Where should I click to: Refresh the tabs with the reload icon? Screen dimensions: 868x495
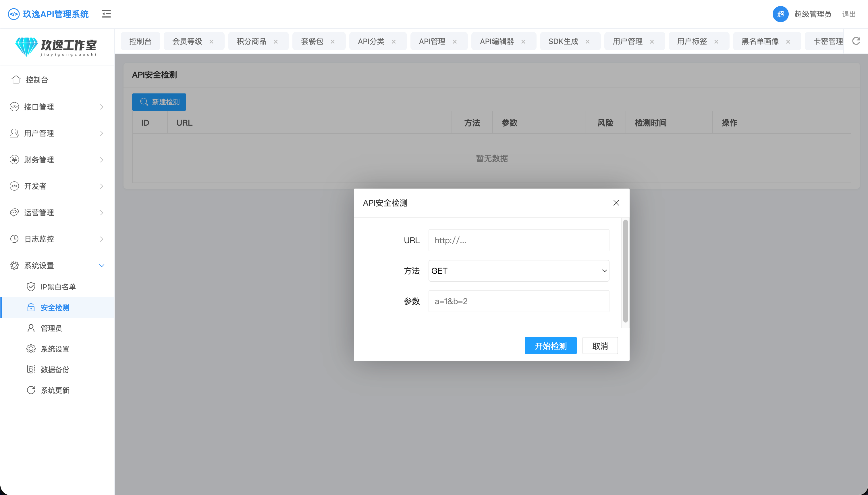tap(856, 41)
